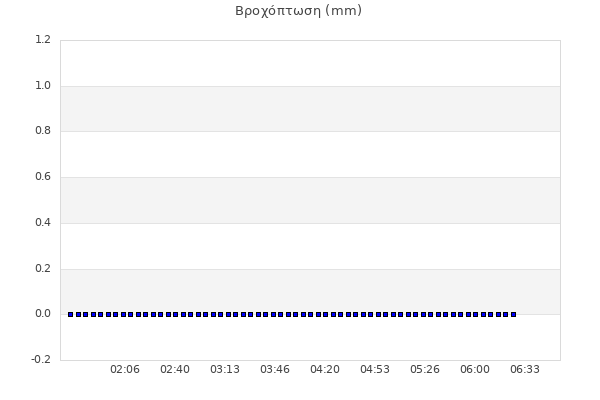Click the chart title Βροχόπτωση (mm)

(x=298, y=11)
